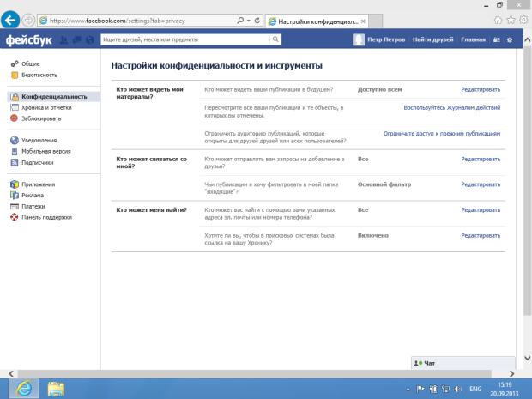Open Реклама in sidebar
This screenshot has height=399, width=532.
click(x=33, y=196)
